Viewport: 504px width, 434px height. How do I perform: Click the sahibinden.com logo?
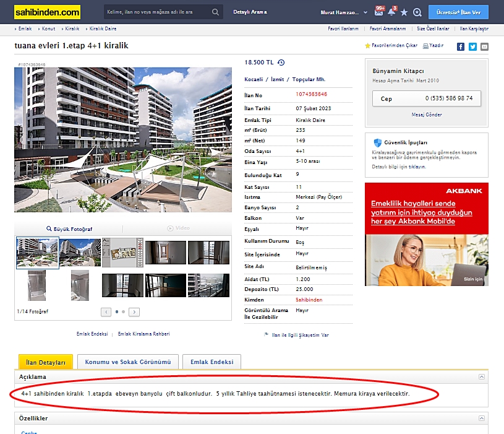[x=47, y=12]
